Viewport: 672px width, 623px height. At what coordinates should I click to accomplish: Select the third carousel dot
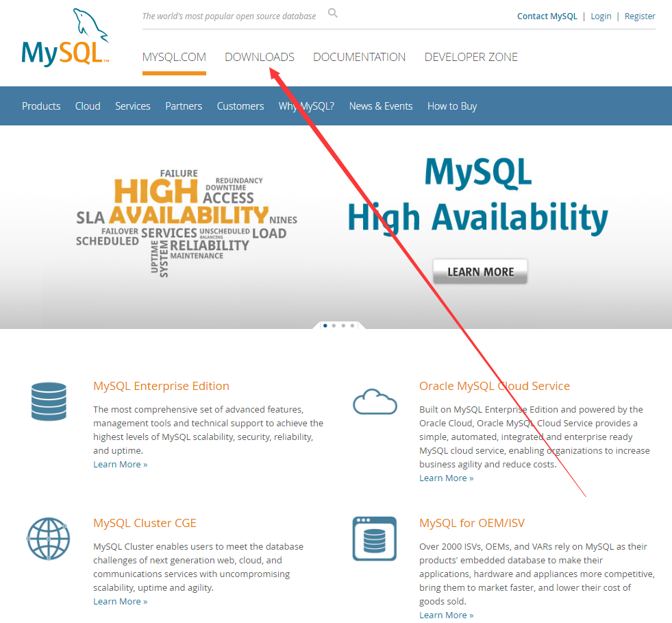click(343, 326)
